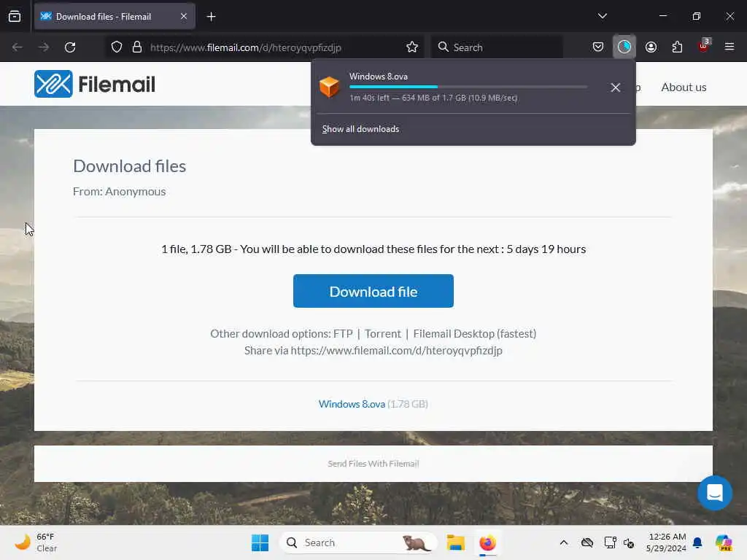
Task: Open Firefox View recent browsing icon
Action: [x=15, y=17]
